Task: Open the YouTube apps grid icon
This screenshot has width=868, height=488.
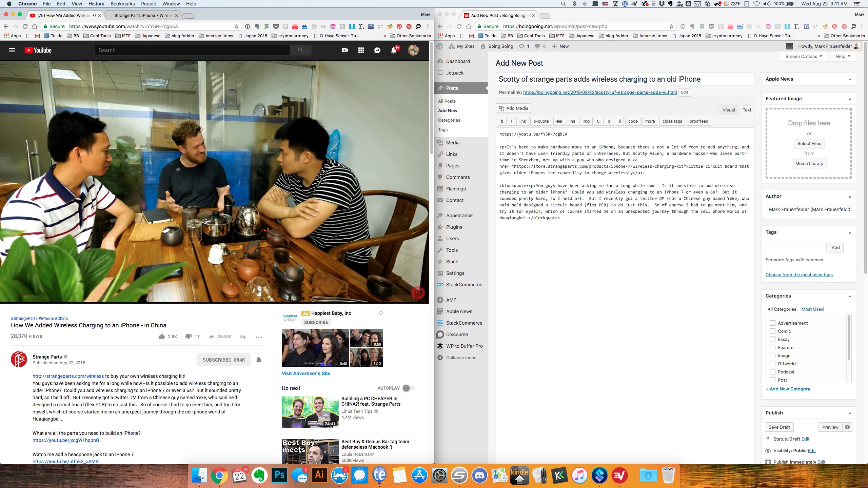Action: (361, 50)
